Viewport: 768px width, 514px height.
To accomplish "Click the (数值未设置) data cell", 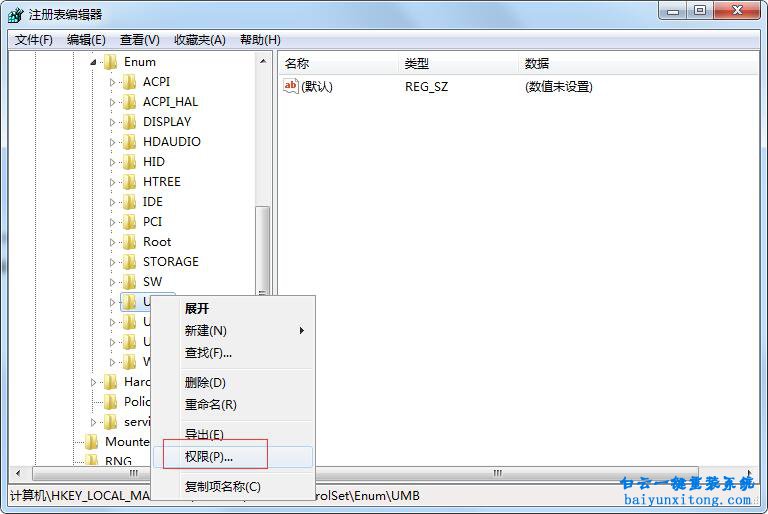I will [x=559, y=87].
